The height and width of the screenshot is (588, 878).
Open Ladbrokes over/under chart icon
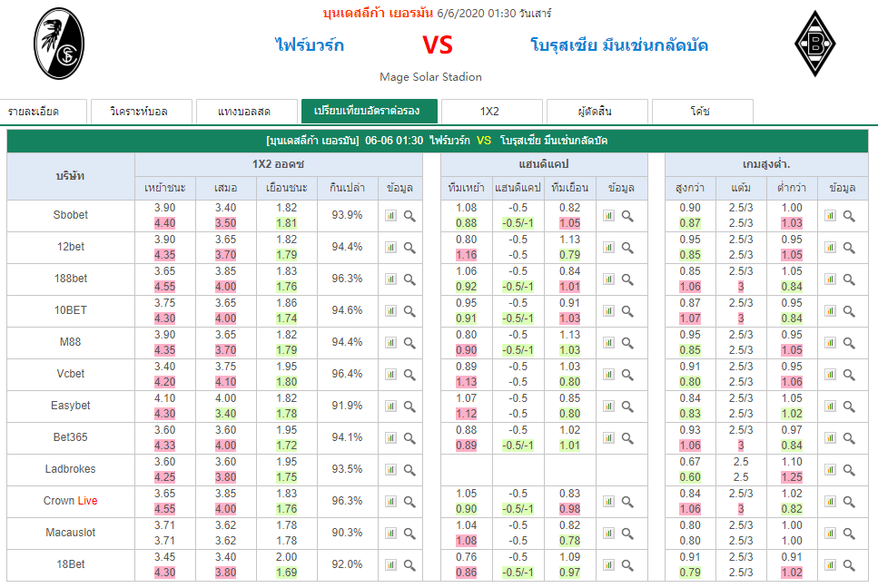tap(830, 470)
